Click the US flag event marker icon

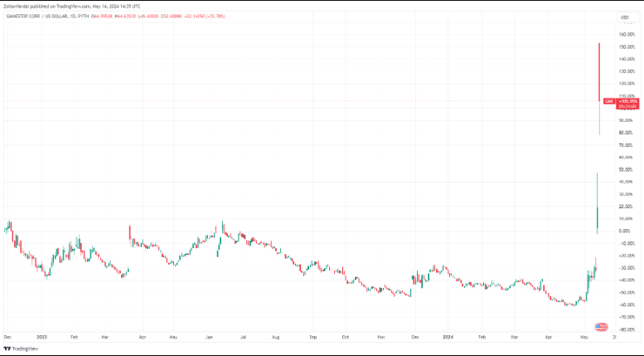pyautogui.click(x=601, y=327)
